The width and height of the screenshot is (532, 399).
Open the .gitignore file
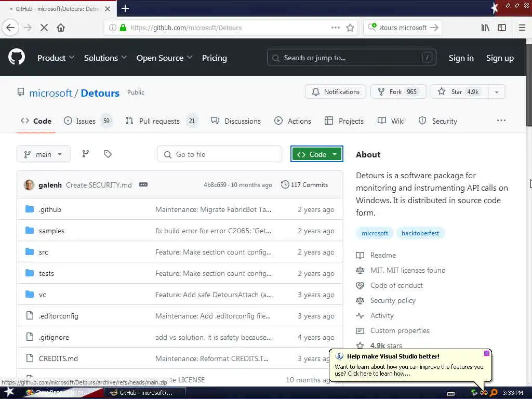(54, 337)
